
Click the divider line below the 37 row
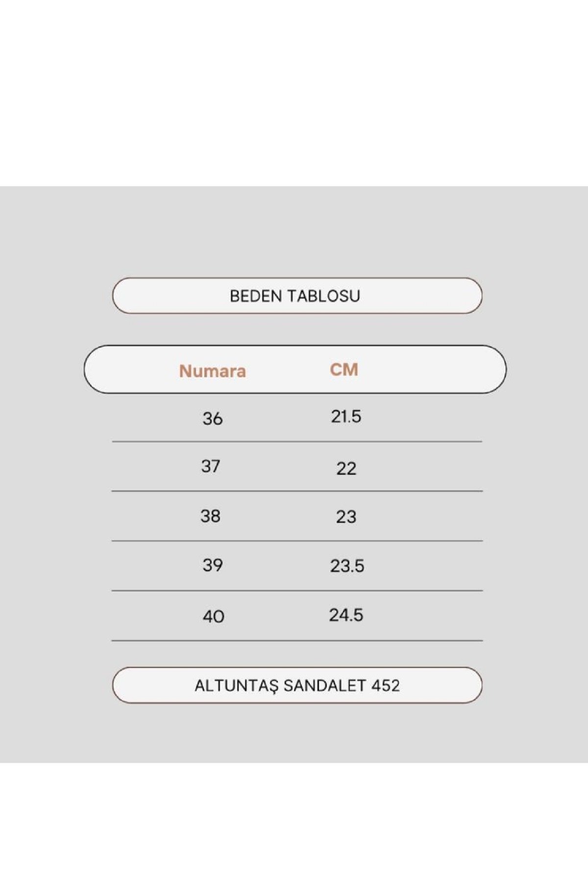tap(297, 491)
